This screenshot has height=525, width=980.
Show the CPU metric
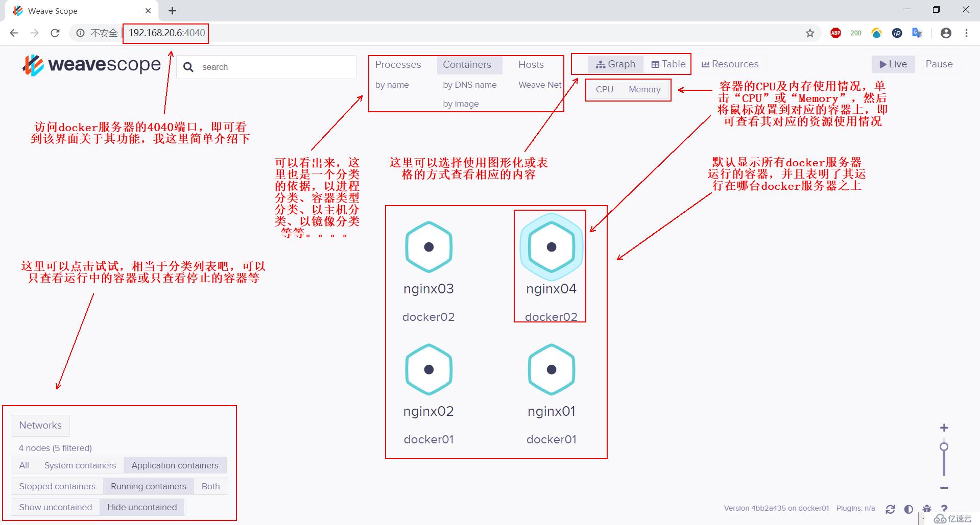(x=605, y=89)
